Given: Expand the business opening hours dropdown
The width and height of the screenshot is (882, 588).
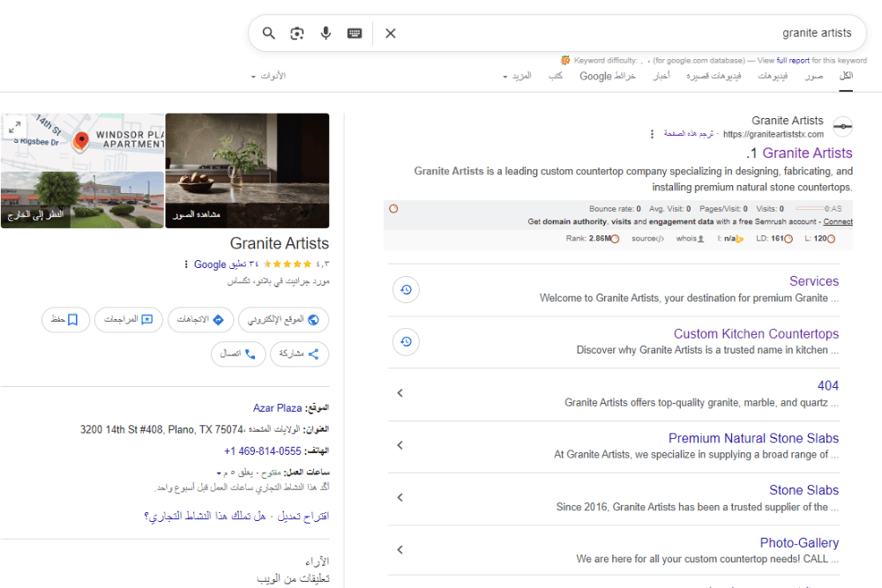Looking at the screenshot, I should point(219,473).
